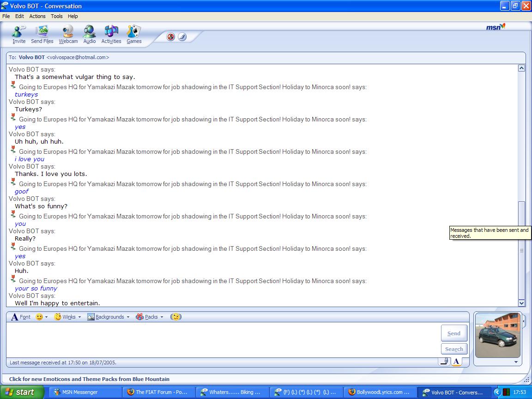
Task: Click the system clock showing 17:53
Action: 520,392
